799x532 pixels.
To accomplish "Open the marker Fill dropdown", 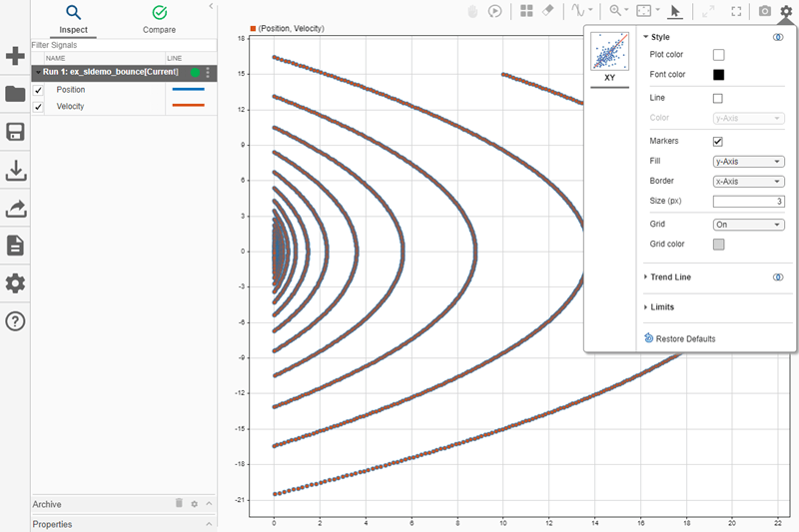I will (748, 161).
